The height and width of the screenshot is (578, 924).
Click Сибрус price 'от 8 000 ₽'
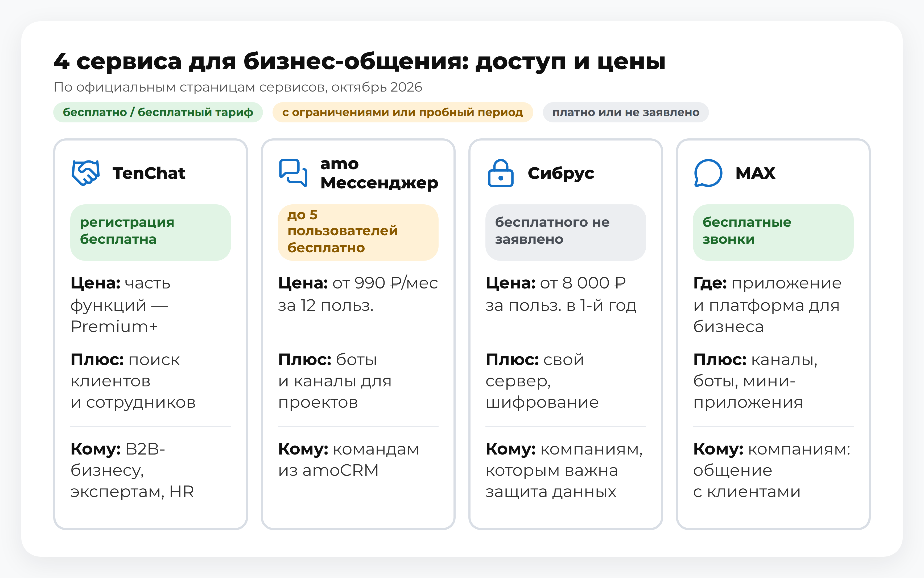tap(583, 283)
